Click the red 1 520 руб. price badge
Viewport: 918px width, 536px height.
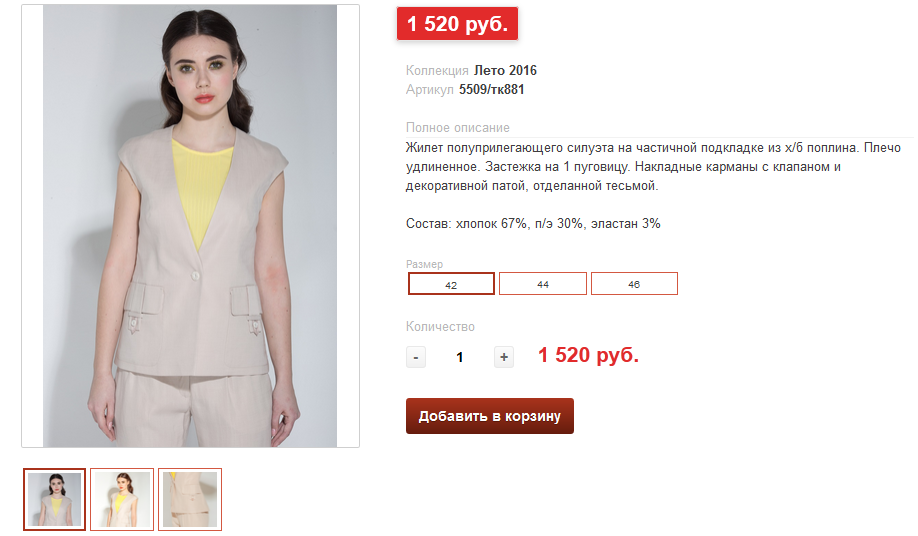click(457, 23)
